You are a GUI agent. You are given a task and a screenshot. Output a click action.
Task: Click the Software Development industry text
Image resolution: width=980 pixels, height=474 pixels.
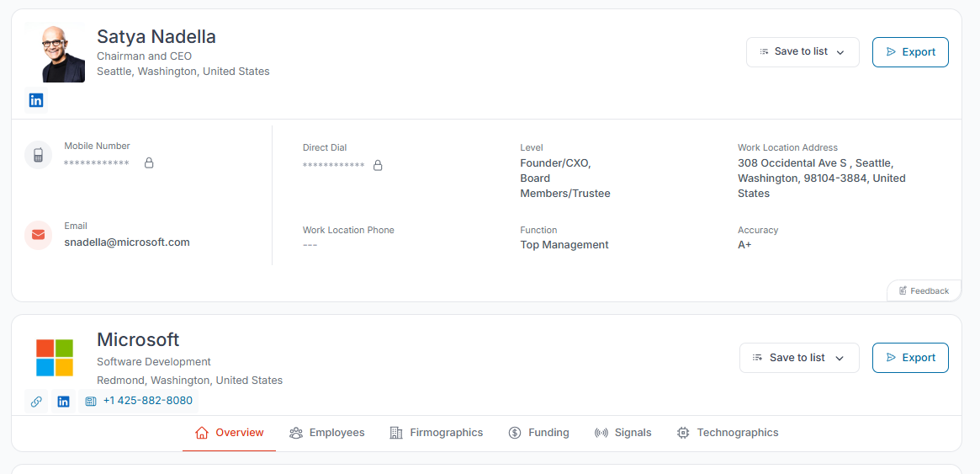tap(154, 362)
